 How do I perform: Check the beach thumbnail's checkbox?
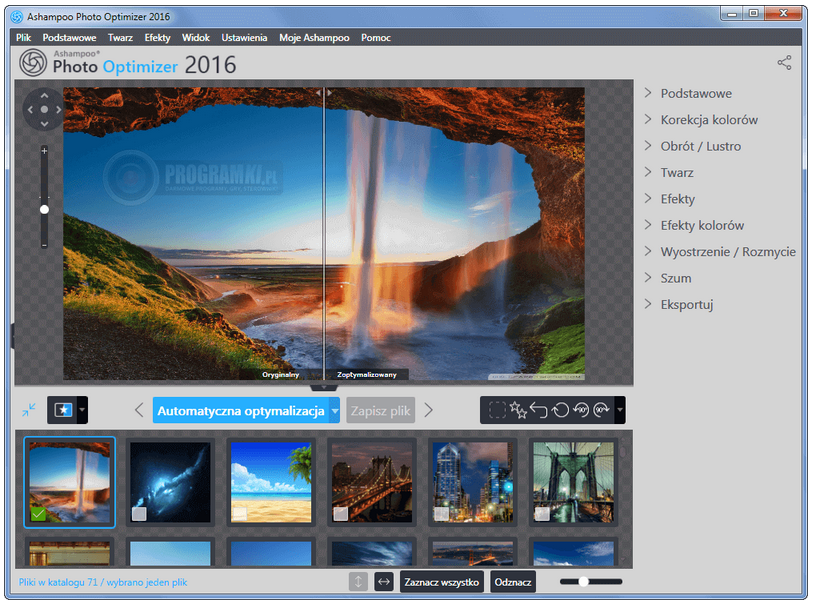240,514
